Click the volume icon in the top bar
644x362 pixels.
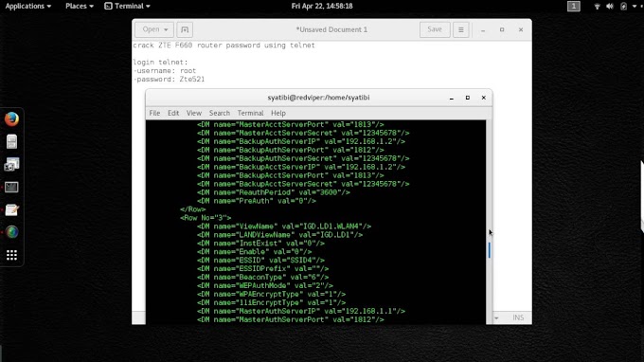pyautogui.click(x=610, y=7)
